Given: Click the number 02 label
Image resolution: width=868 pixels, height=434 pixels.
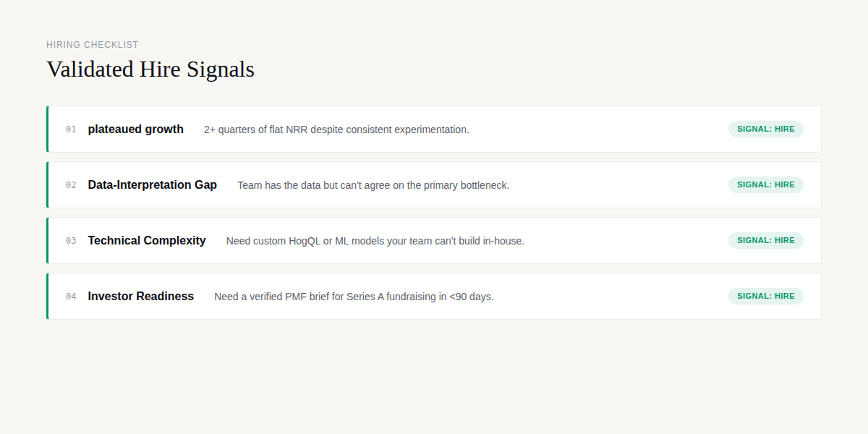Looking at the screenshot, I should [x=71, y=185].
